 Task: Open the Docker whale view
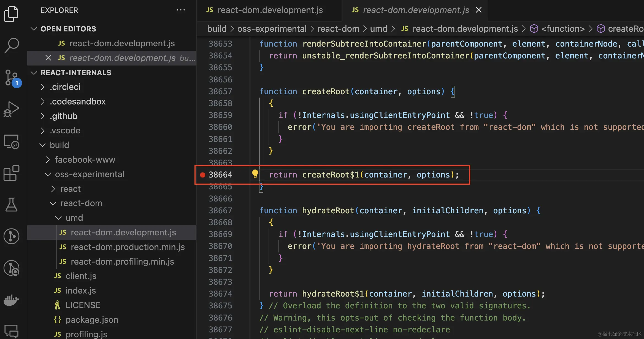(x=11, y=300)
